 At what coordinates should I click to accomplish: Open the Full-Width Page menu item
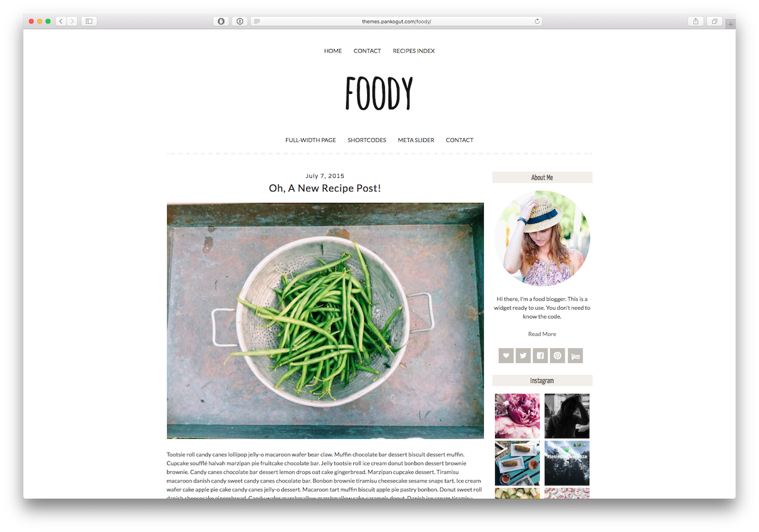pyautogui.click(x=311, y=140)
